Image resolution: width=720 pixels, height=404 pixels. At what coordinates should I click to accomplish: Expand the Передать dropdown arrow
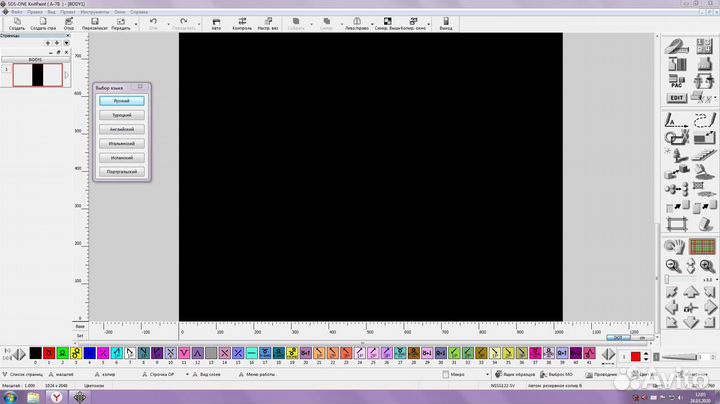click(136, 24)
